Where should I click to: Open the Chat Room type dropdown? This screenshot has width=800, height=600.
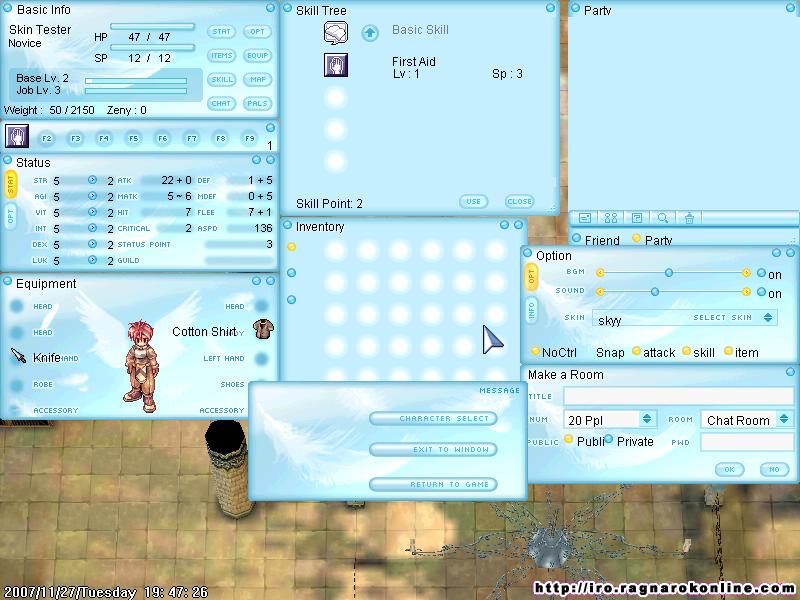coord(784,419)
